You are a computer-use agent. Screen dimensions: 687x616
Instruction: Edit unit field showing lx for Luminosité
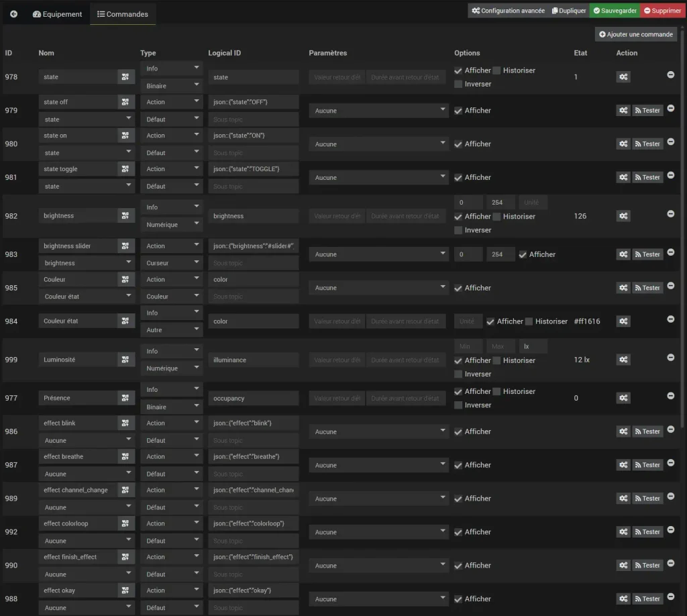[533, 346]
